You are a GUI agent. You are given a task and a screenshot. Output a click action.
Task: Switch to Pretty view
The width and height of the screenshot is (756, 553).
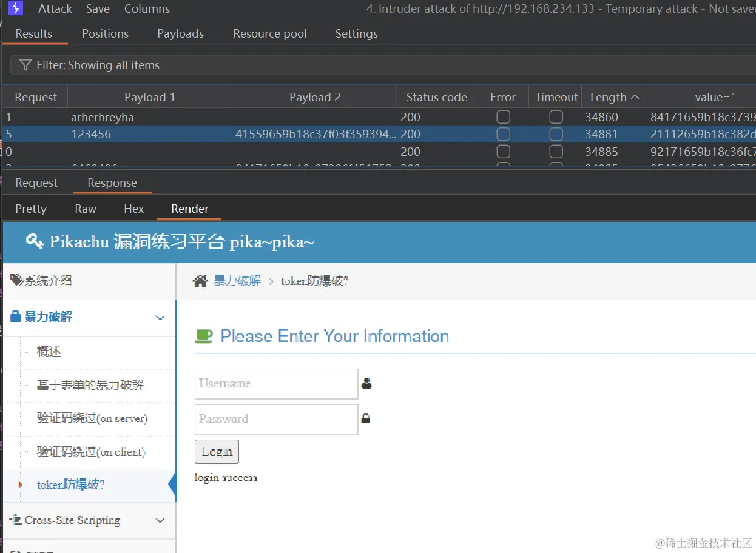(x=31, y=209)
